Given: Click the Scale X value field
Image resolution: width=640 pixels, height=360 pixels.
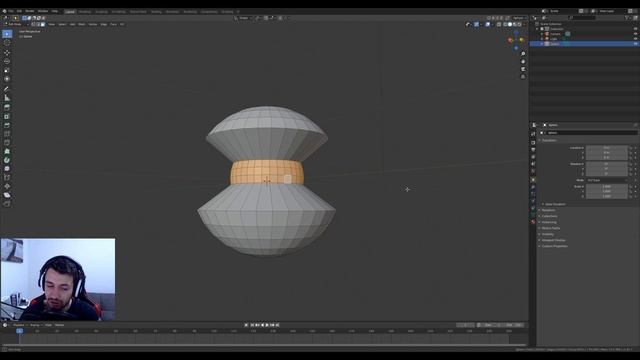Looking at the screenshot, I should (x=607, y=187).
